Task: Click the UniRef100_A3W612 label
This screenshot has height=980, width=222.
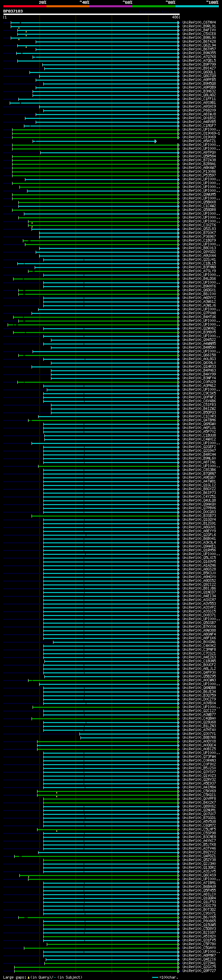Action: 199,302
